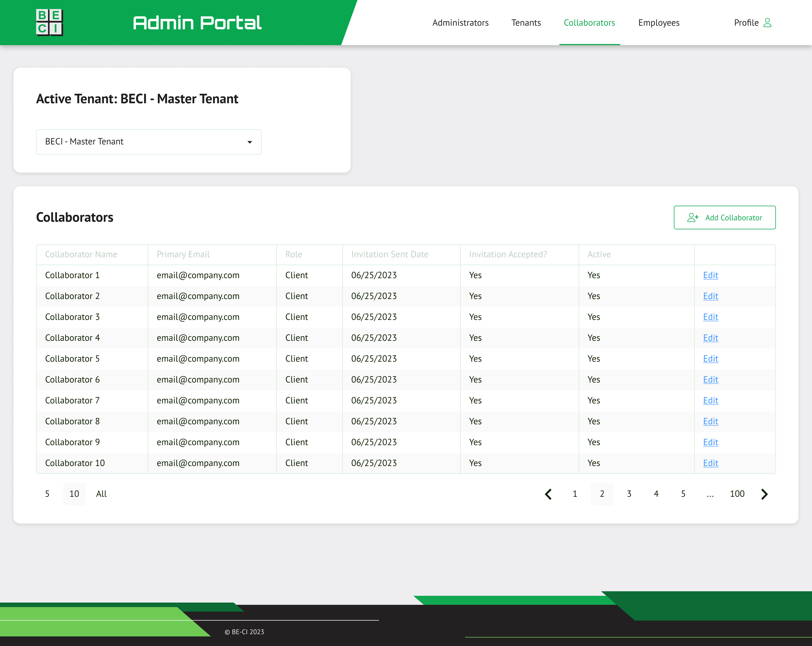This screenshot has height=646, width=812.
Task: Jump to page 100
Action: [x=737, y=494]
